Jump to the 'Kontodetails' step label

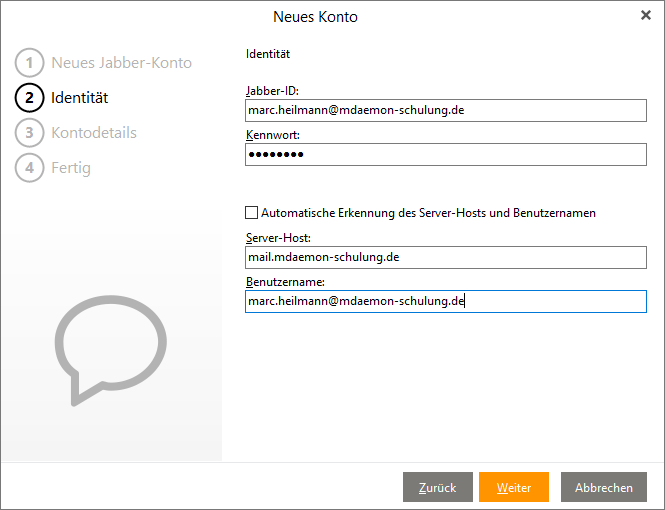(94, 133)
